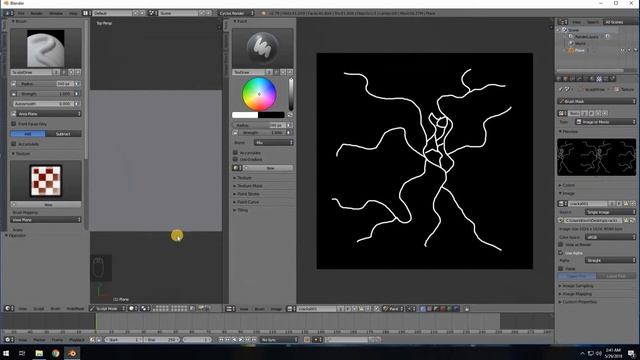Click the sculpt brush Radius slider
The height and width of the screenshot is (360, 640).
coord(46,84)
